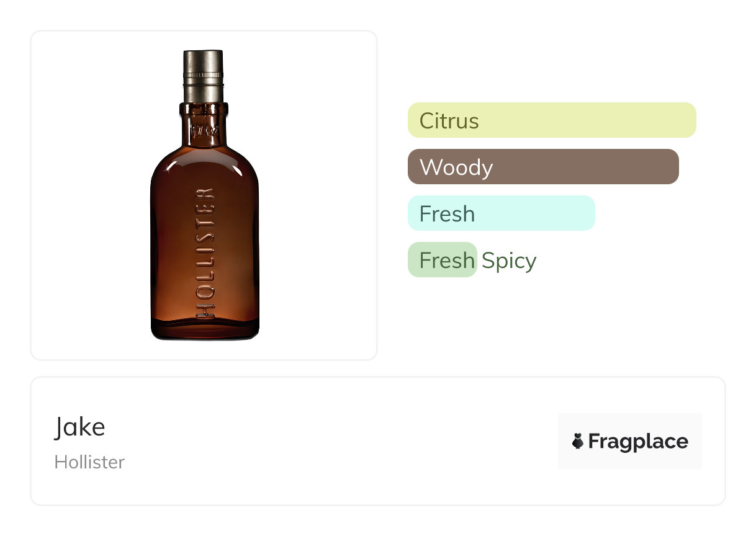
Task: Click the Fragplace logo icon
Action: pos(578,441)
